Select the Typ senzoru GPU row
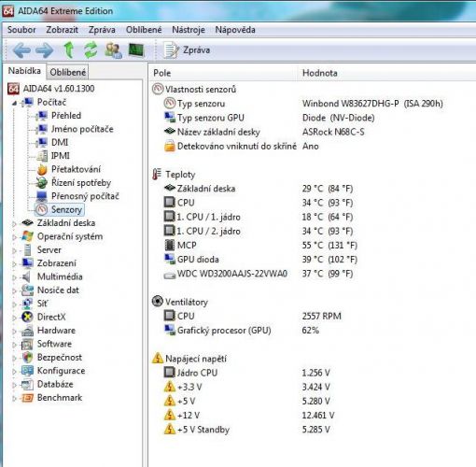 (269, 118)
